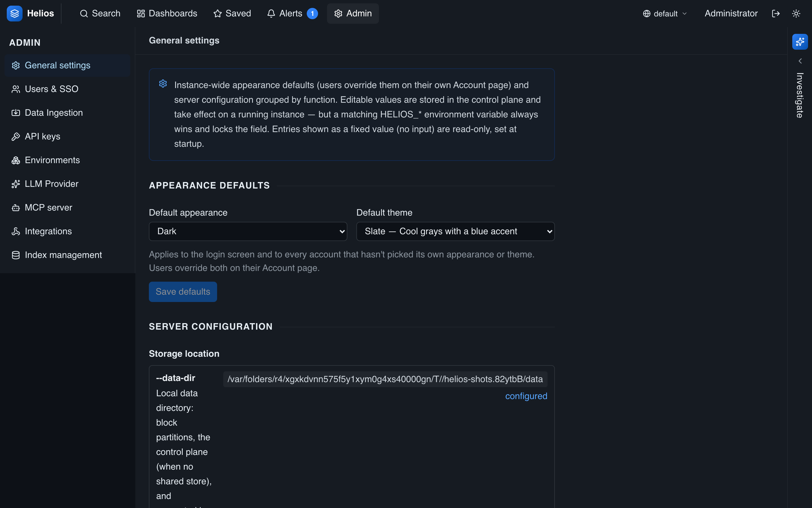The height and width of the screenshot is (508, 812).
Task: Click the Search magnifier icon
Action: coord(84,14)
